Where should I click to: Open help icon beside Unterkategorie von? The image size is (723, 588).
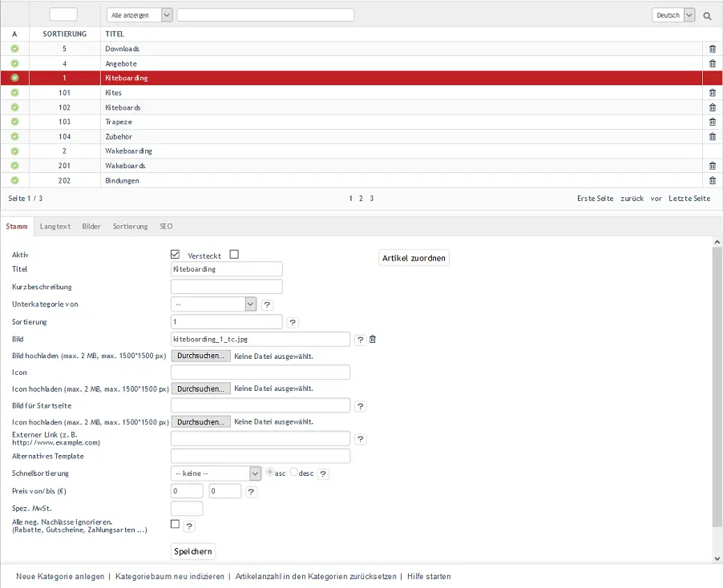click(x=267, y=304)
